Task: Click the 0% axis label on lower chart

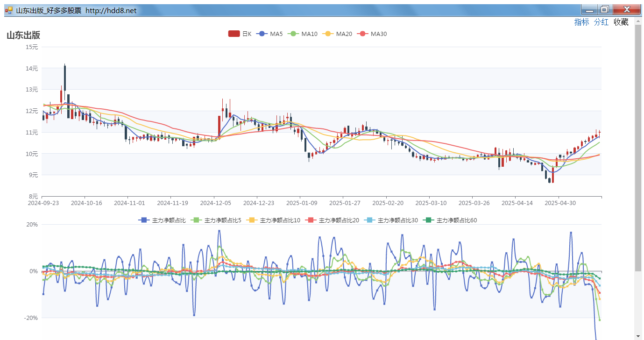Action: (x=34, y=271)
